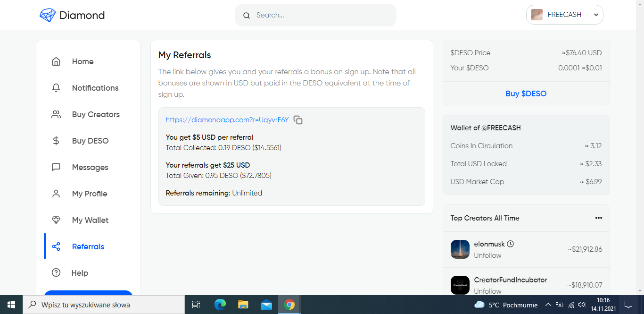Open the CreatorFundIncubator creator name

(x=511, y=280)
